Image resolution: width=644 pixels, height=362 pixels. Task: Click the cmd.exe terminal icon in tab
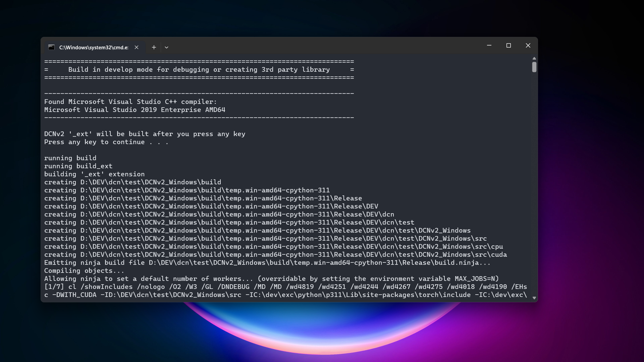51,47
